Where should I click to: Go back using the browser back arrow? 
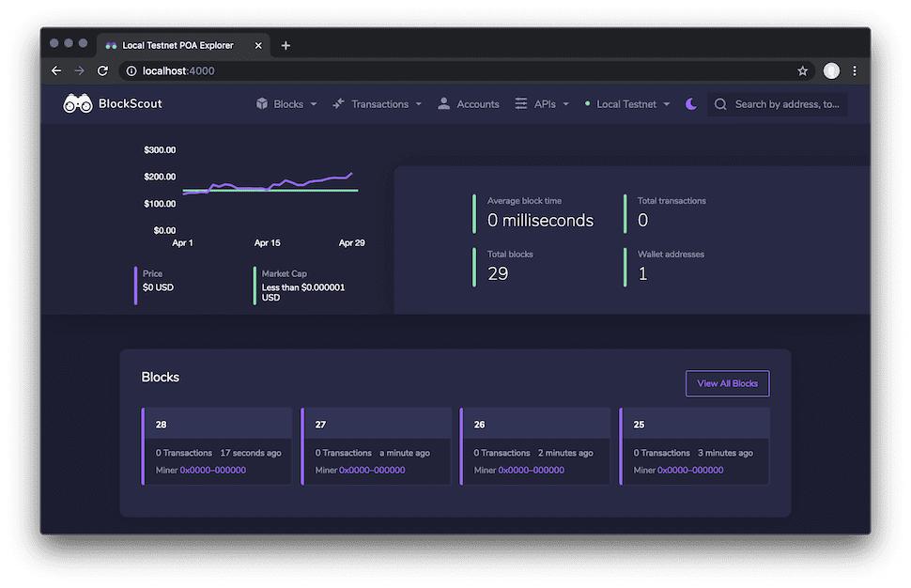pos(56,70)
